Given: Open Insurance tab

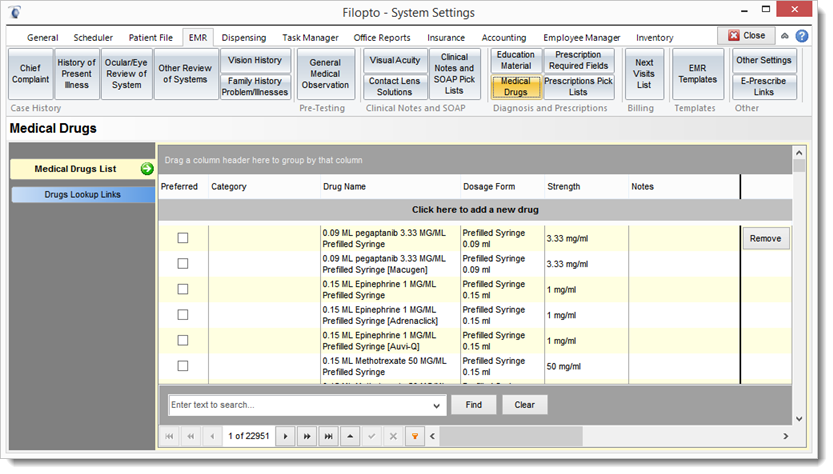Looking at the screenshot, I should [446, 38].
